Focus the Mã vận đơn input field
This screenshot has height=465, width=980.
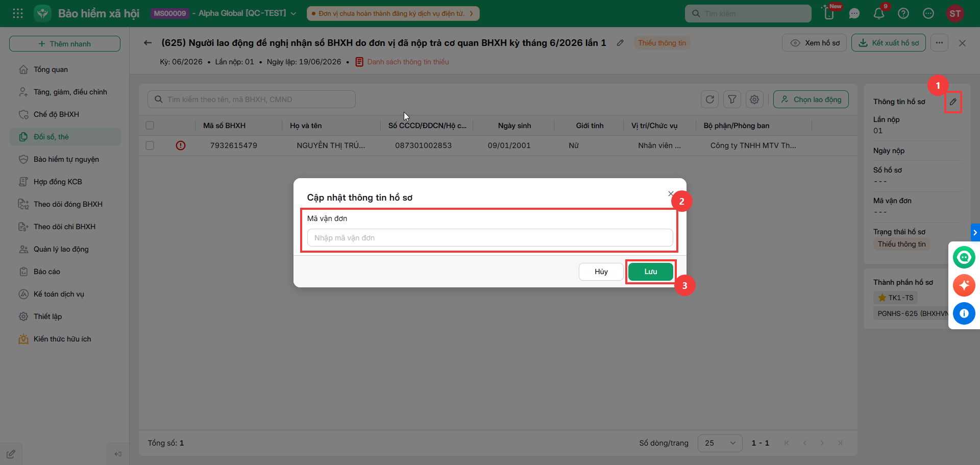click(490, 238)
